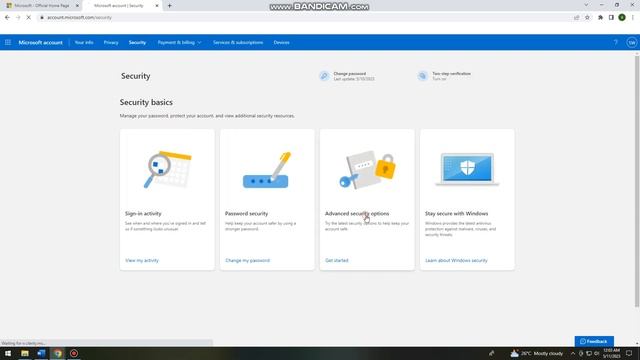Click the taskbar volume icon

click(596, 353)
